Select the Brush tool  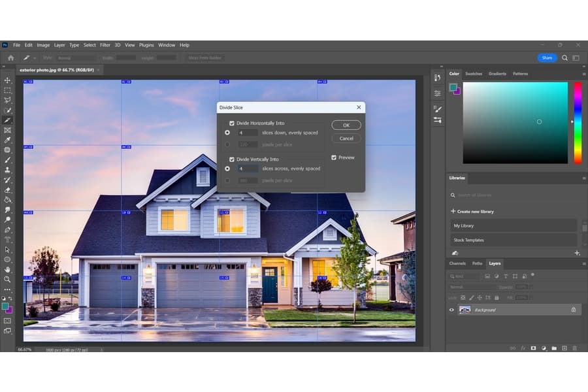click(7, 160)
